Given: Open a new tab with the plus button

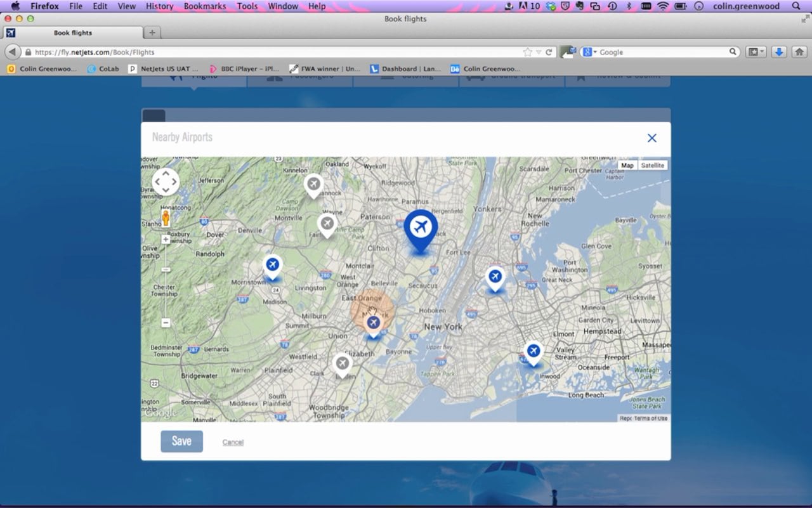Looking at the screenshot, I should (152, 32).
